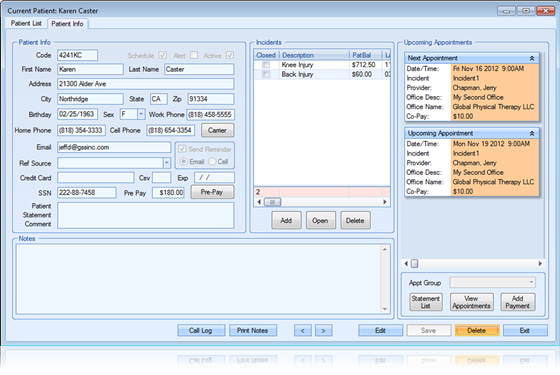The height and width of the screenshot is (375, 560).
Task: Sort incidents by PatBal column
Action: click(365, 55)
